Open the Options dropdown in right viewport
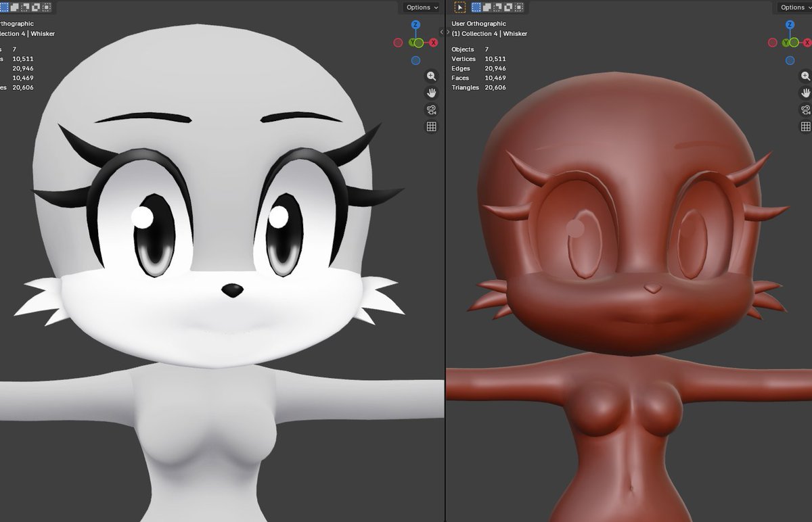812x522 pixels. (794, 7)
